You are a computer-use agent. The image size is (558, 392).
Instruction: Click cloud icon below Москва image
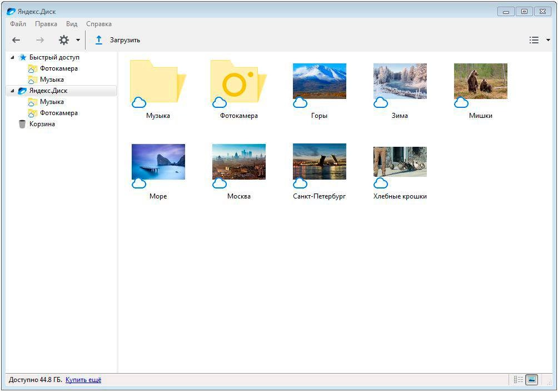click(220, 183)
